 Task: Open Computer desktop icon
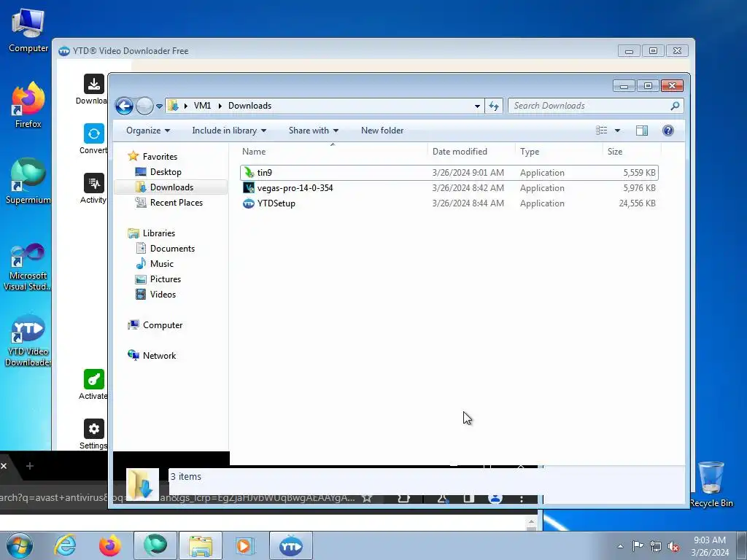click(28, 30)
